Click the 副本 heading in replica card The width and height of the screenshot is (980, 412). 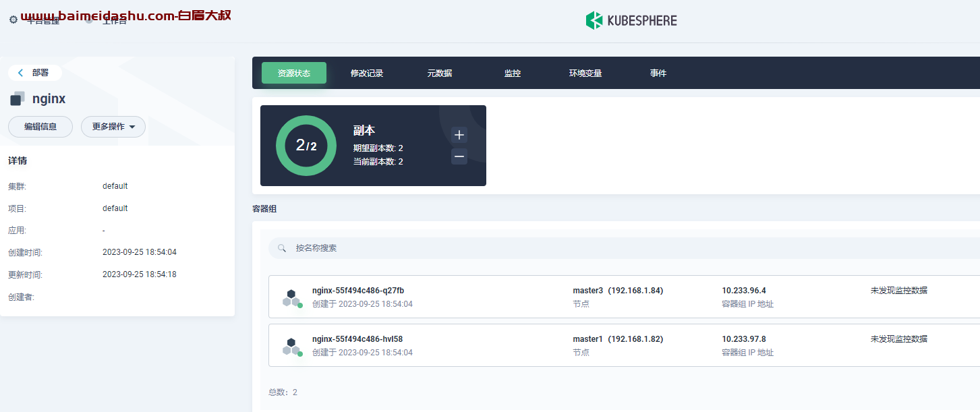[x=364, y=131]
